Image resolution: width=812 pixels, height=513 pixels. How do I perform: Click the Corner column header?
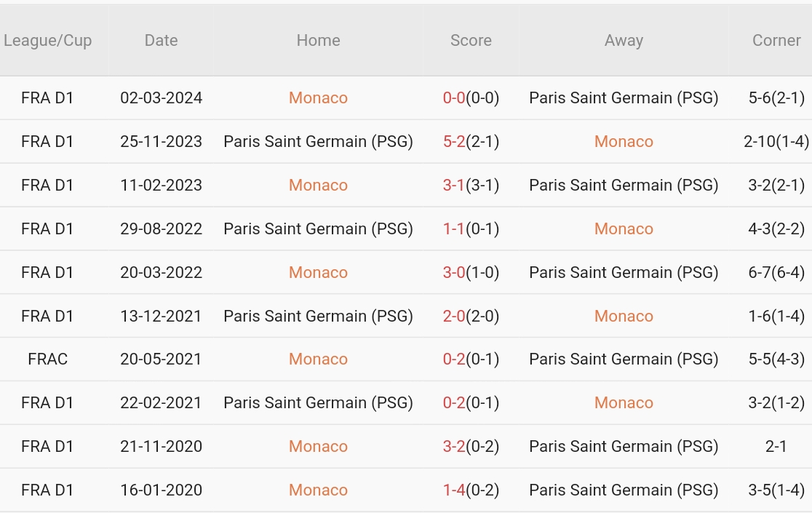(x=776, y=40)
